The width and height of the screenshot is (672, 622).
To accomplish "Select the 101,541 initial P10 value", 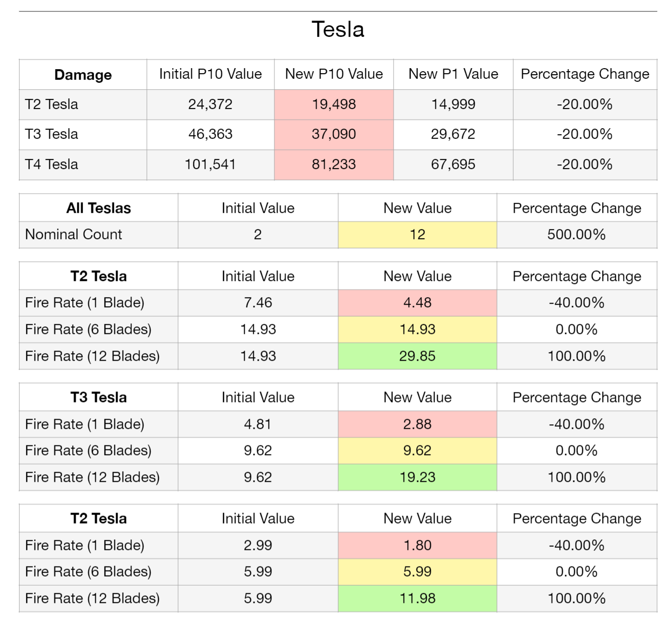I will coord(210,164).
